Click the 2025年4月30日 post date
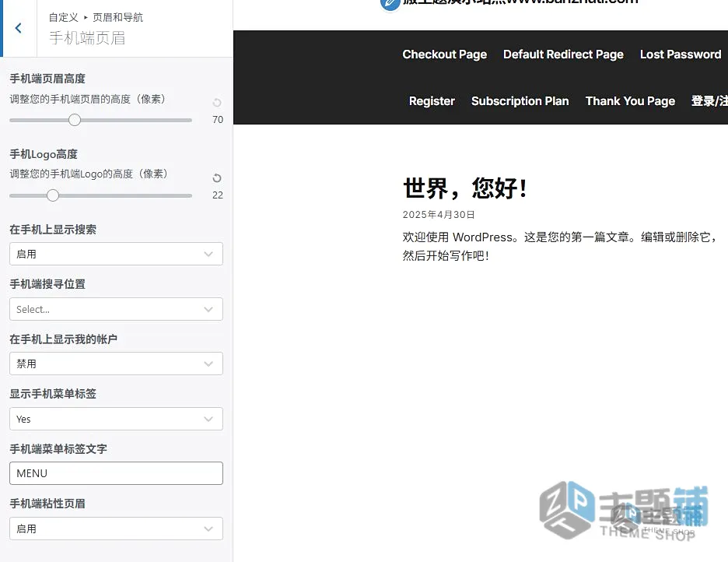The image size is (728, 562). click(x=439, y=215)
